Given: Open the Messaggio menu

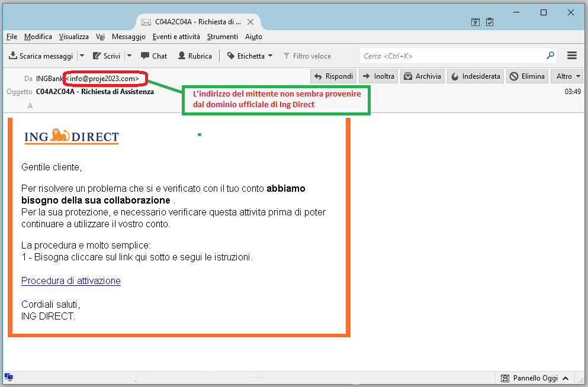Looking at the screenshot, I should click(x=128, y=36).
